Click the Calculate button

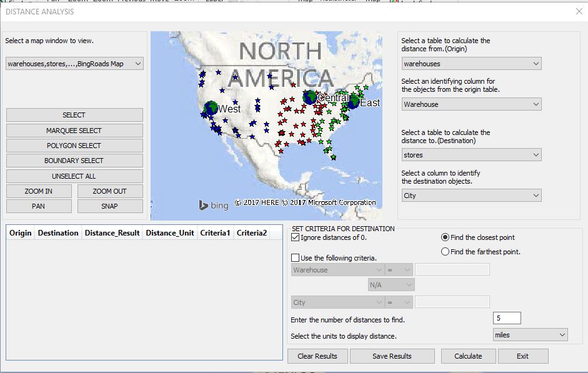tap(468, 356)
